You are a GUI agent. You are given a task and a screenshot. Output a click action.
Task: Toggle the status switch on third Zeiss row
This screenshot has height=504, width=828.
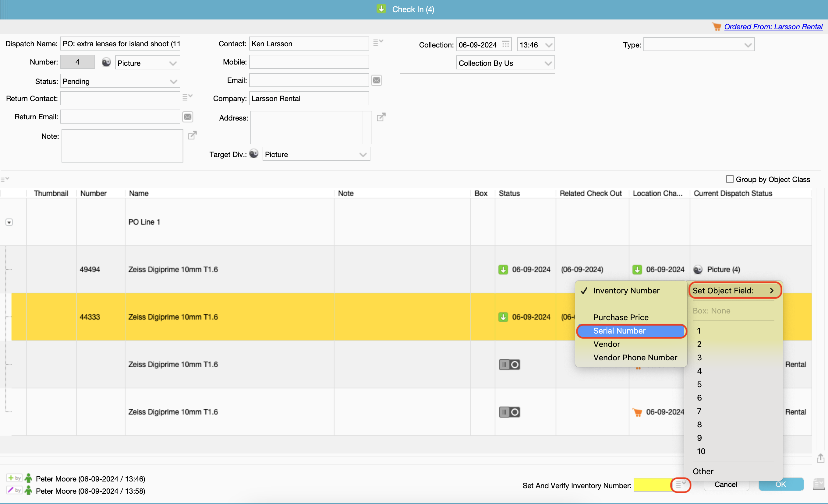[x=509, y=365]
